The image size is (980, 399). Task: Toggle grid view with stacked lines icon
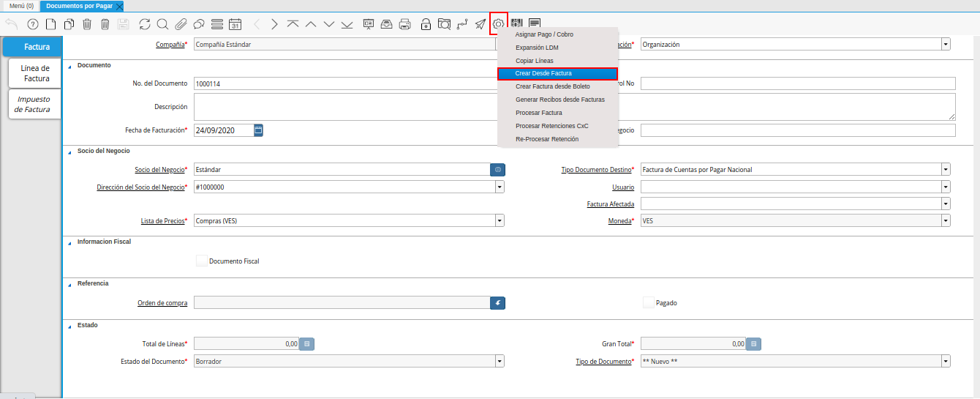[x=217, y=24]
